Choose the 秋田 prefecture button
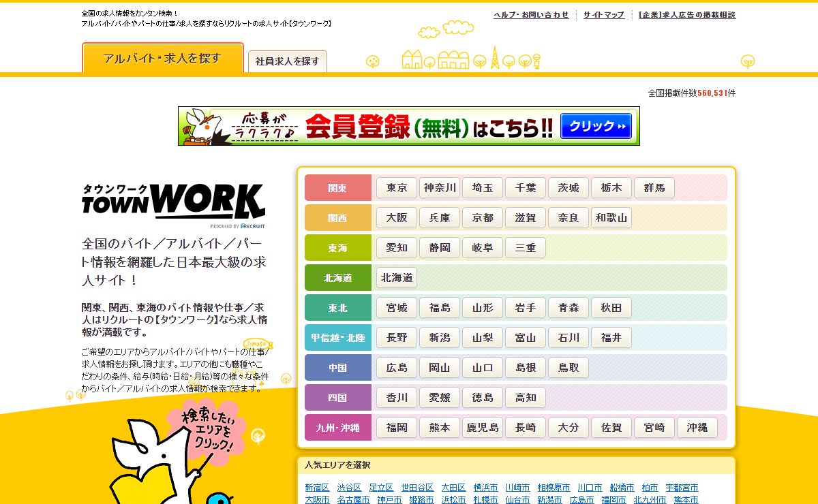 click(611, 308)
